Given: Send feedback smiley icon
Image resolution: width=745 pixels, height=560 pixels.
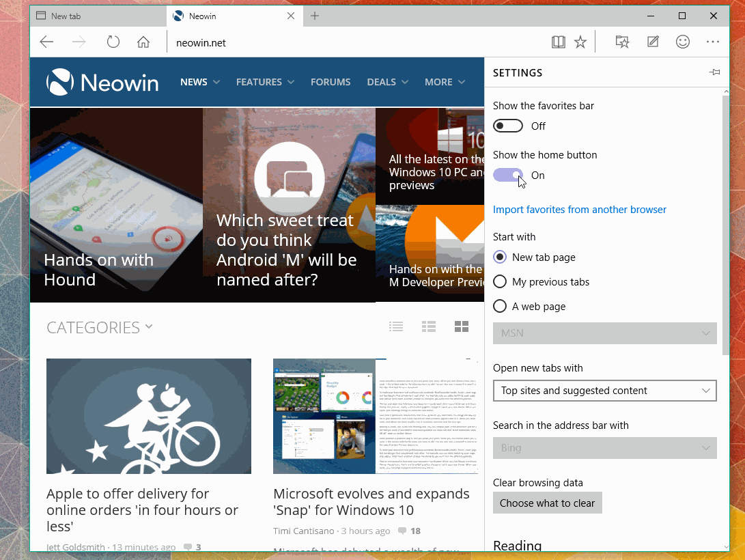Looking at the screenshot, I should click(683, 42).
